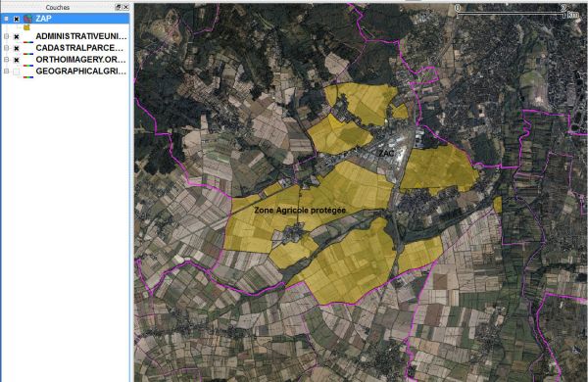Uncheck ZAP layer visibility checkbox

pos(17,19)
